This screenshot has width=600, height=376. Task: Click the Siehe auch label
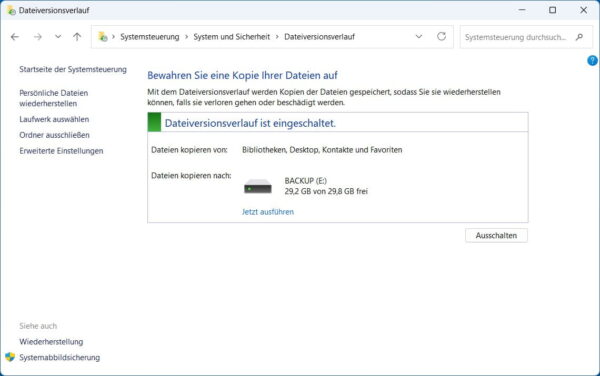pyautogui.click(x=38, y=326)
